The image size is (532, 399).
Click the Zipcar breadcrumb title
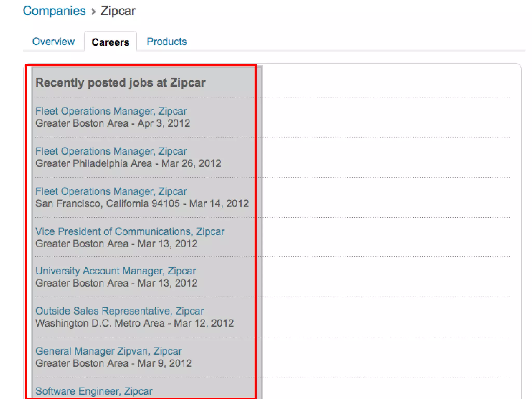118,11
